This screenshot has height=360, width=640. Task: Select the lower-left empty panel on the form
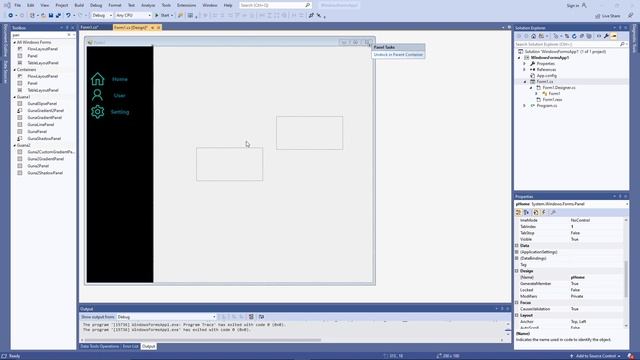(229, 164)
